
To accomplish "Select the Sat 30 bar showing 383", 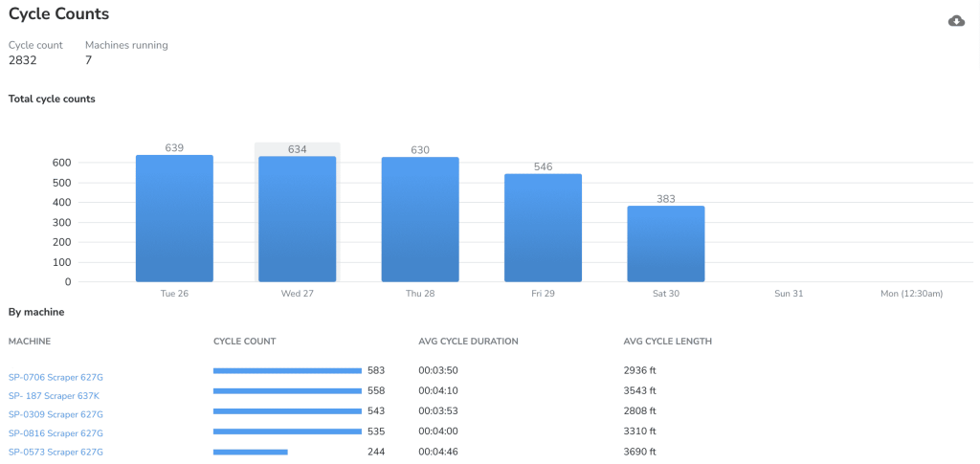I will [666, 244].
